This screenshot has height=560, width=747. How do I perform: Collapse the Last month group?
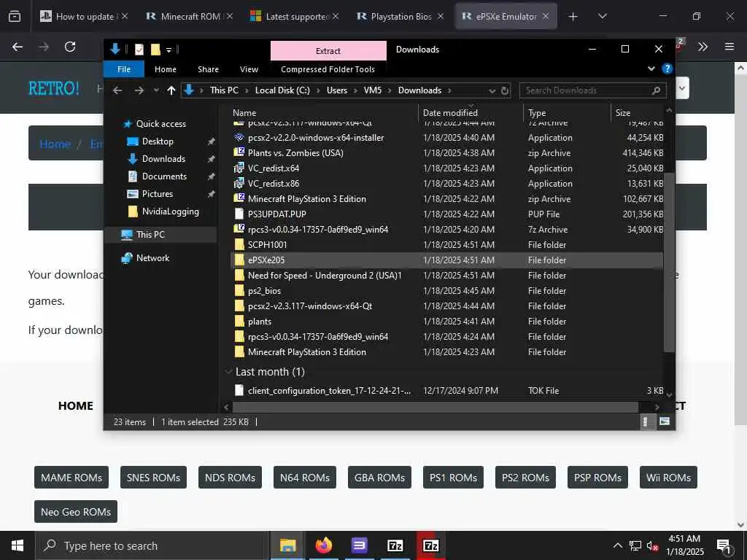228,372
